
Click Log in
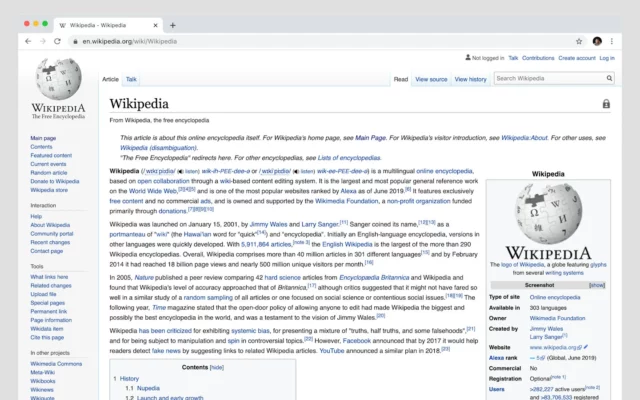point(607,58)
